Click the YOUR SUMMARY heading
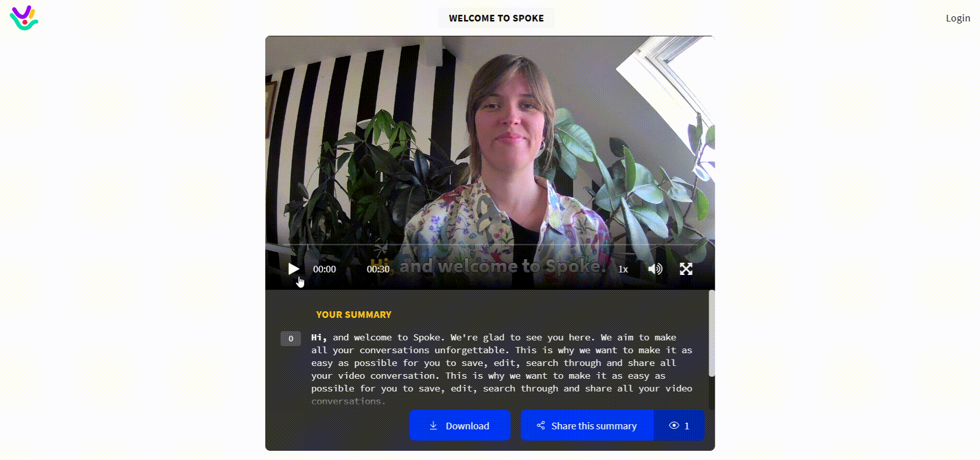The width and height of the screenshot is (980, 460). (354, 314)
